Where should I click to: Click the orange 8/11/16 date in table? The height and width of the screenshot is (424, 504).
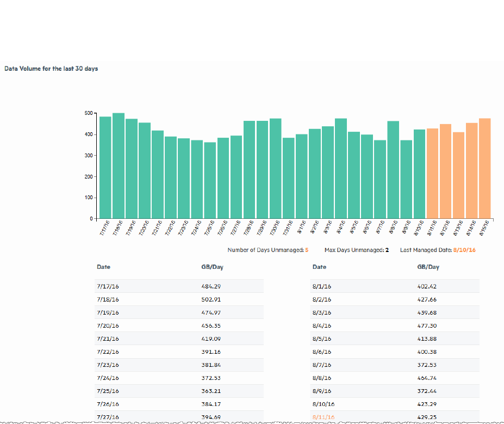pos(323,417)
